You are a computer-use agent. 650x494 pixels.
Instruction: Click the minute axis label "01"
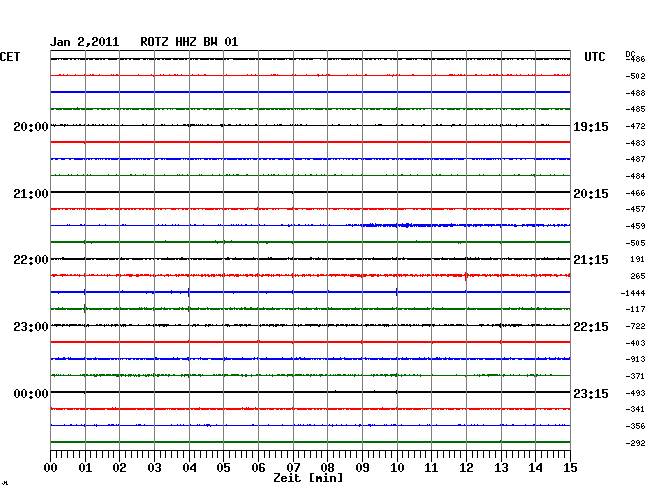[x=85, y=468]
